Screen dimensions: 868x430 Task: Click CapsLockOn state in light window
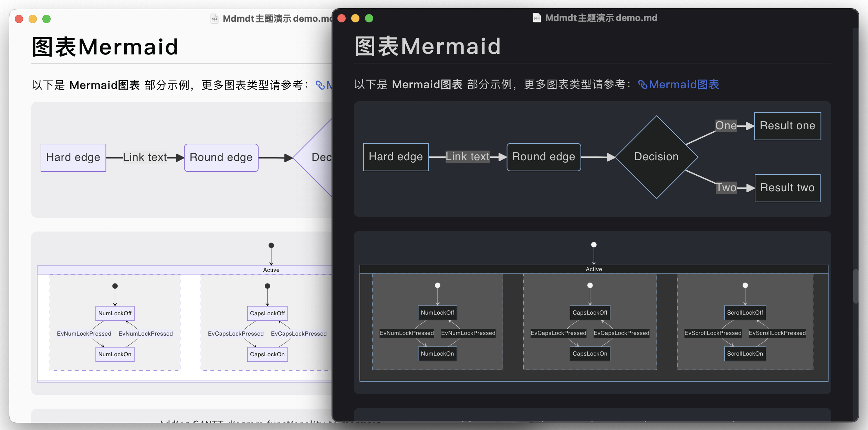click(267, 354)
